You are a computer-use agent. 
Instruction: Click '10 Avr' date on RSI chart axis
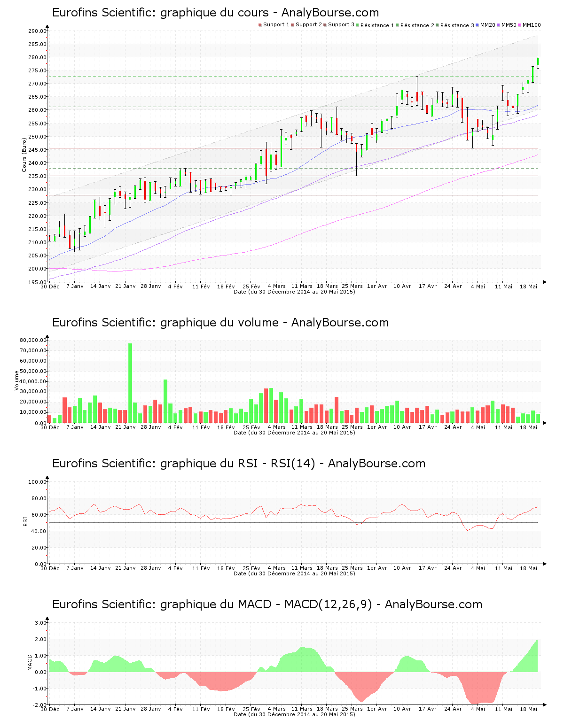(402, 568)
